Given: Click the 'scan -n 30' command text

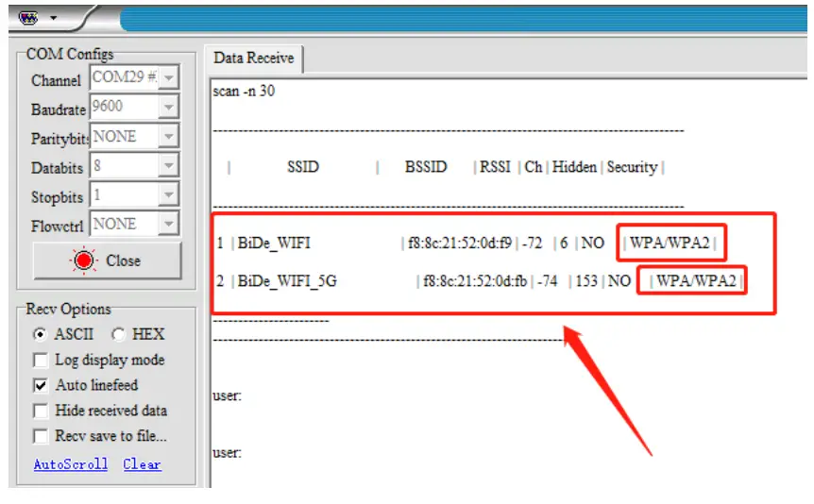Looking at the screenshot, I should 244,91.
